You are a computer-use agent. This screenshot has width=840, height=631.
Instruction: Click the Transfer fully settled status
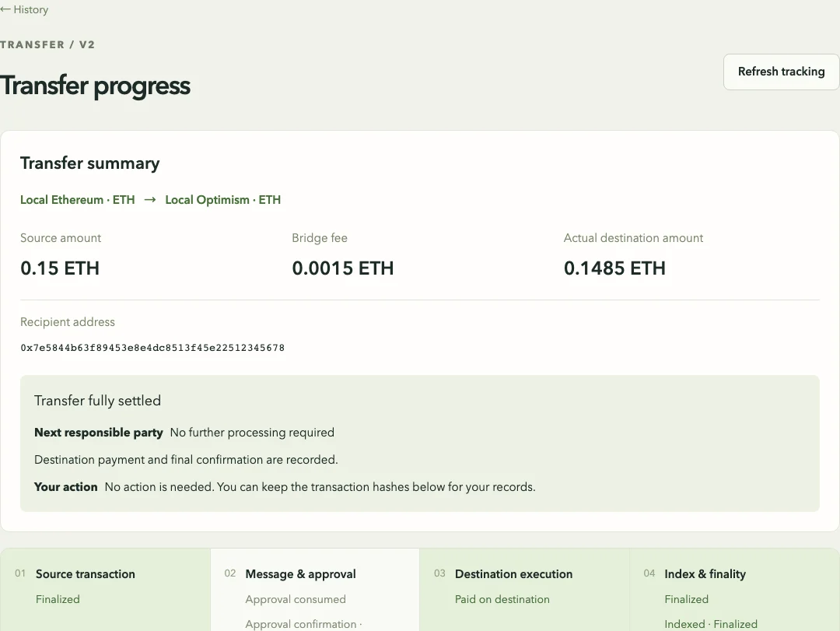click(x=97, y=401)
